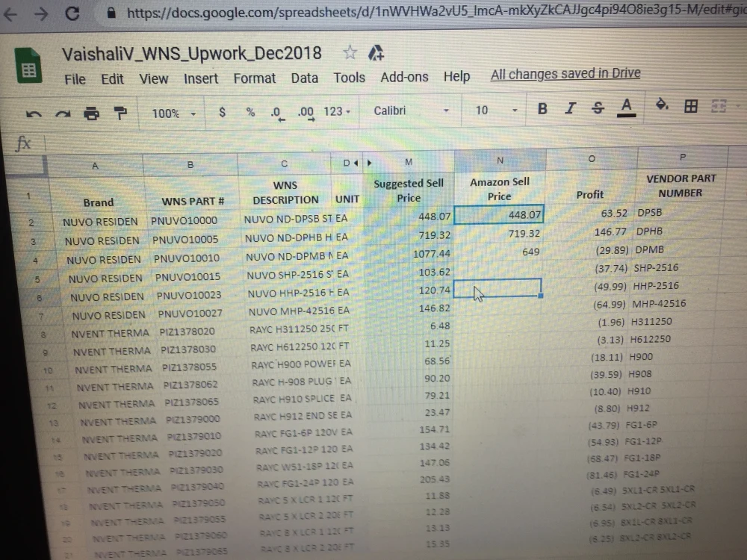Click the profit cell 146.77
Screen dimensions: 747x560
590,232
